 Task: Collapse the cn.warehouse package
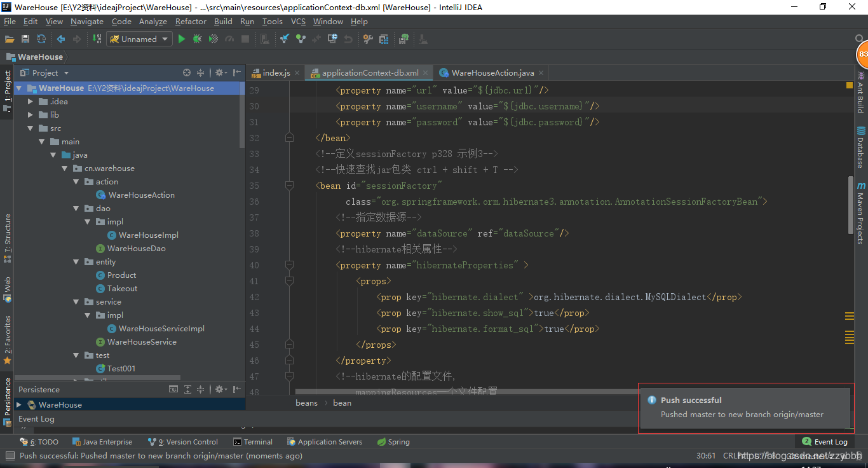tap(64, 168)
